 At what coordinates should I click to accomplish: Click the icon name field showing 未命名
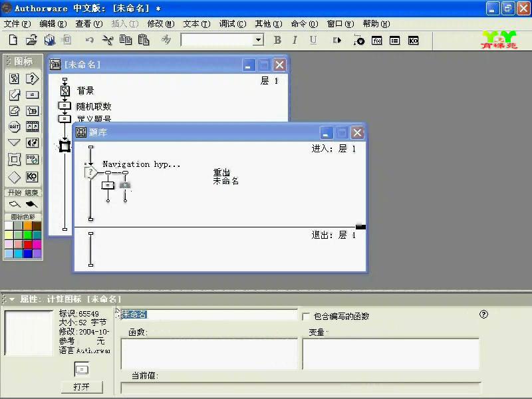point(209,315)
